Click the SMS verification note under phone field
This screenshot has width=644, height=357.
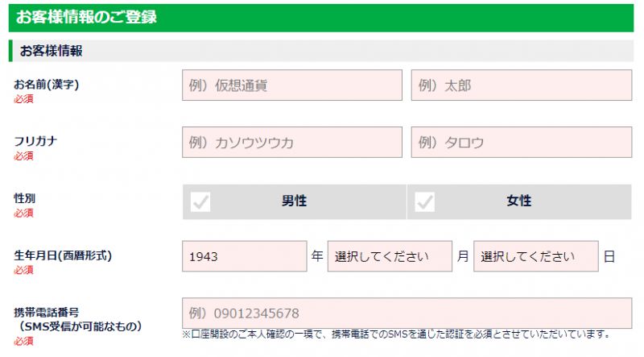[396, 334]
